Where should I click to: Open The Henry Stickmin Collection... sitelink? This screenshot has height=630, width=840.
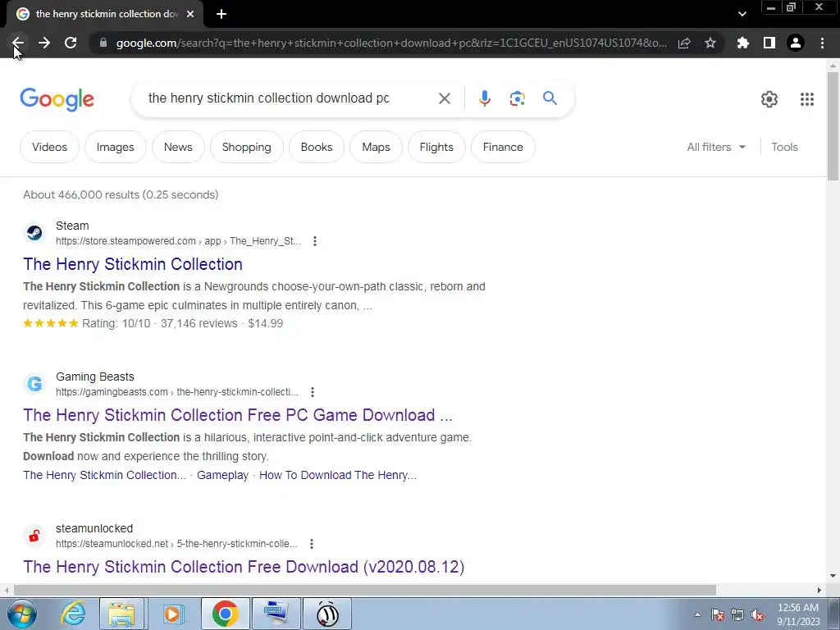[x=104, y=475]
